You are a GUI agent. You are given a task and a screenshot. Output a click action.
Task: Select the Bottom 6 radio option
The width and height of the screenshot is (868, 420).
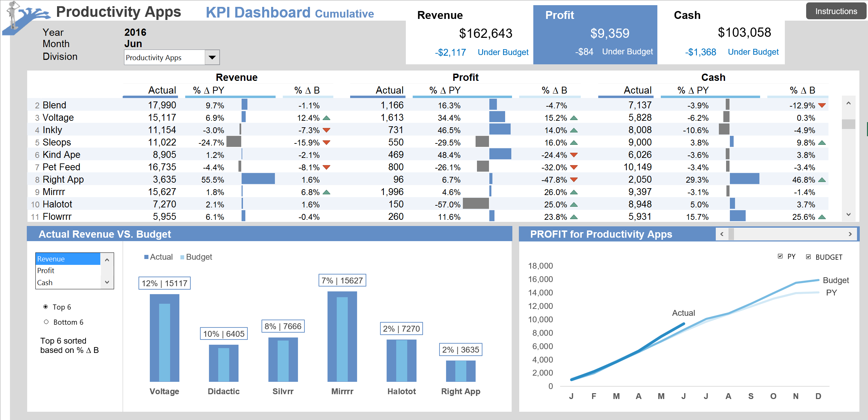click(x=46, y=322)
